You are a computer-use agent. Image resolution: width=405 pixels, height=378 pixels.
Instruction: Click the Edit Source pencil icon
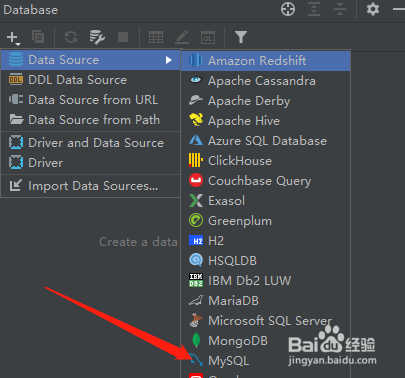pyautogui.click(x=182, y=37)
